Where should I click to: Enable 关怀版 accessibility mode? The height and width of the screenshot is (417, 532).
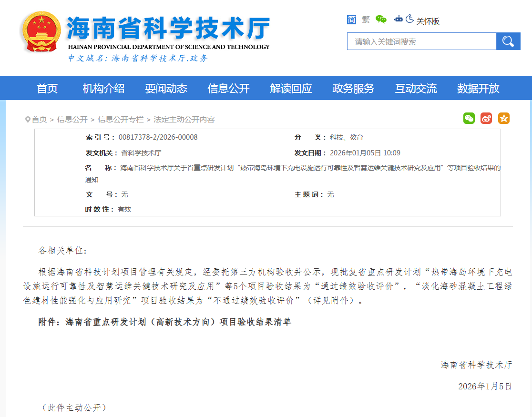click(x=428, y=20)
